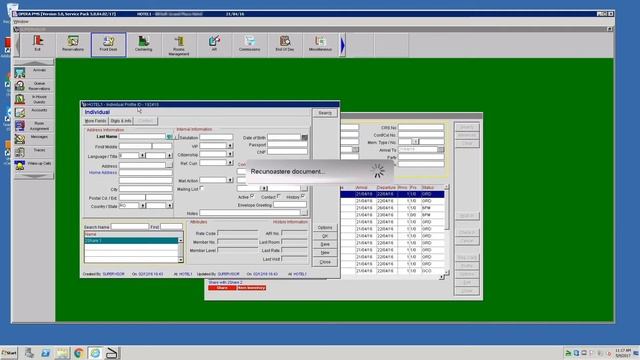Open the AR module icon
Viewport: 640px width, 360px height.
pos(214,44)
